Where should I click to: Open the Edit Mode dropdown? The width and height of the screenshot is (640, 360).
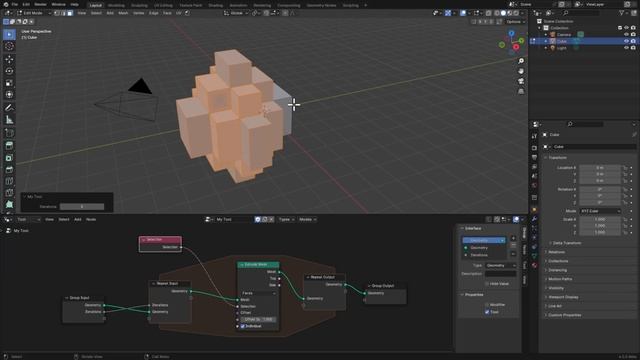34,13
